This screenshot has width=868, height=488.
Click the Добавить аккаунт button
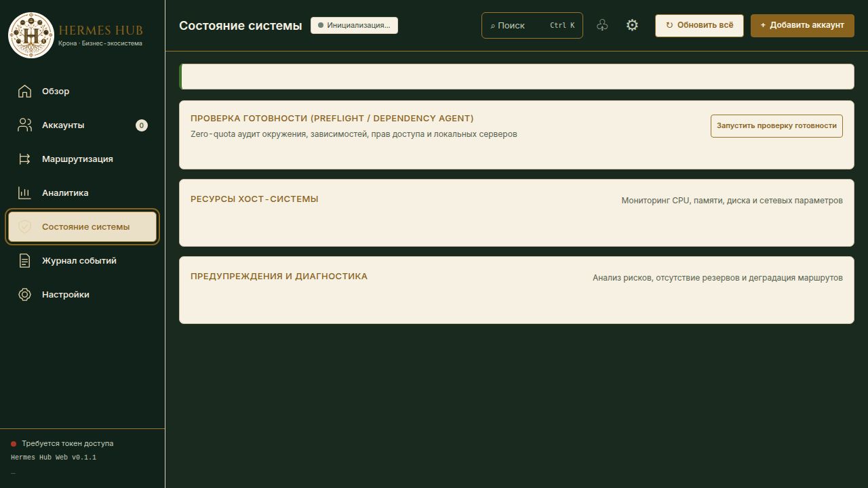click(802, 25)
